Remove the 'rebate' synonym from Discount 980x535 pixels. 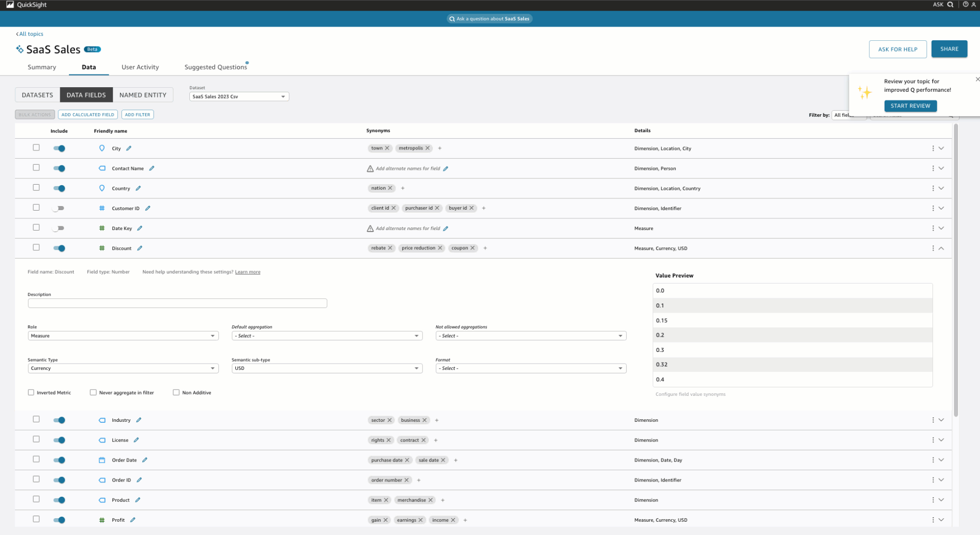[x=391, y=248]
